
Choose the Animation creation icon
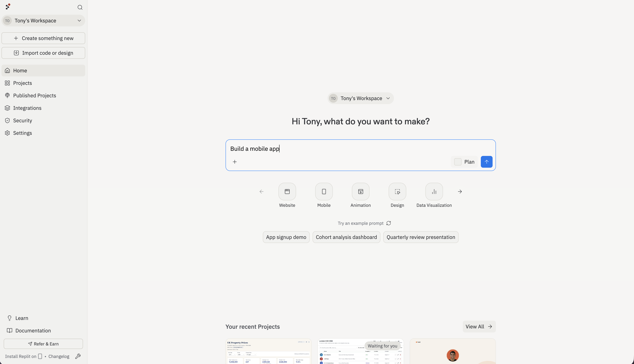tap(360, 192)
